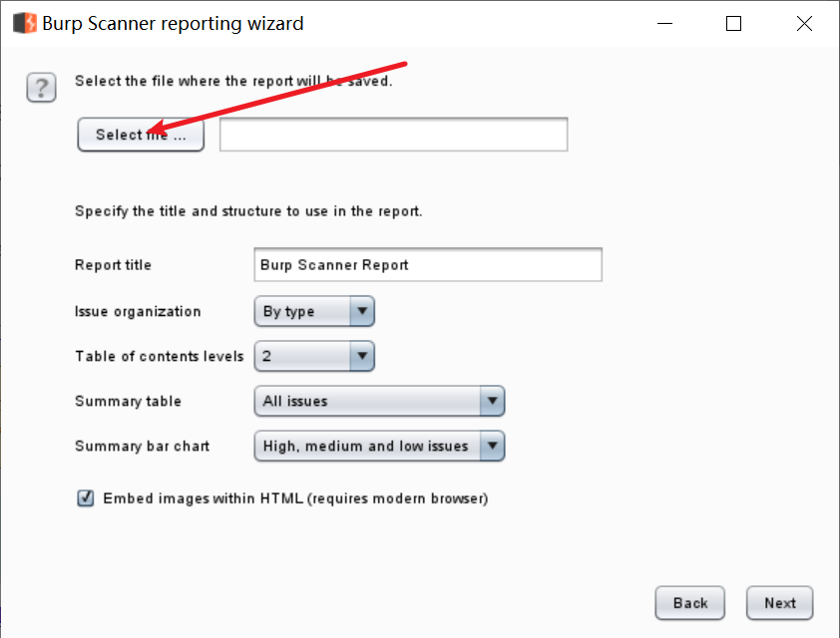840x638 pixels.
Task: Toggle Embed images within HTML checkbox
Action: pos(85,498)
